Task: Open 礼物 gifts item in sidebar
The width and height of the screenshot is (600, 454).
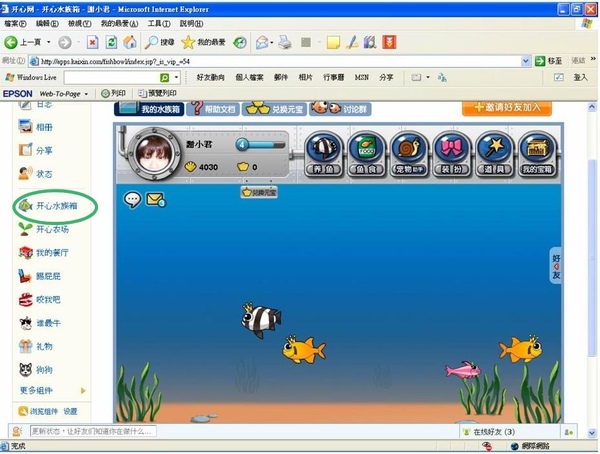Action: tap(36, 346)
